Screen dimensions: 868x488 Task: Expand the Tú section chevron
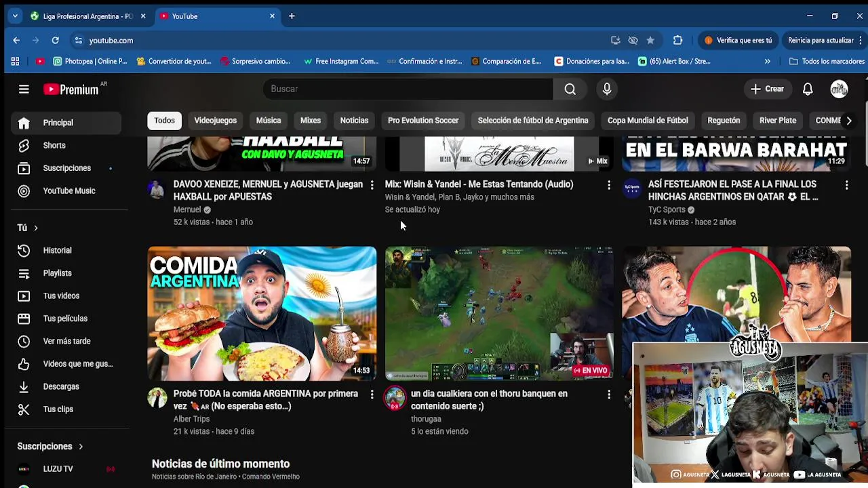(x=35, y=228)
